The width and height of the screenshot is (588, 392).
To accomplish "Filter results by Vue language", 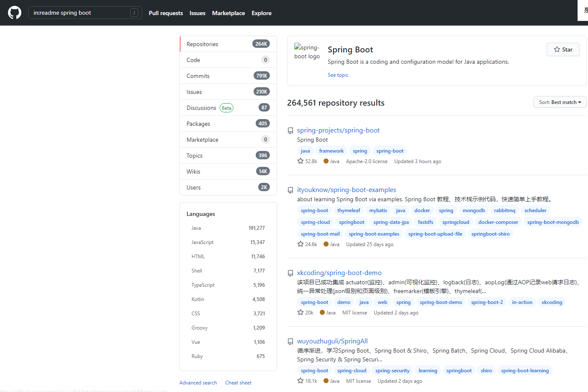I will (228, 342).
